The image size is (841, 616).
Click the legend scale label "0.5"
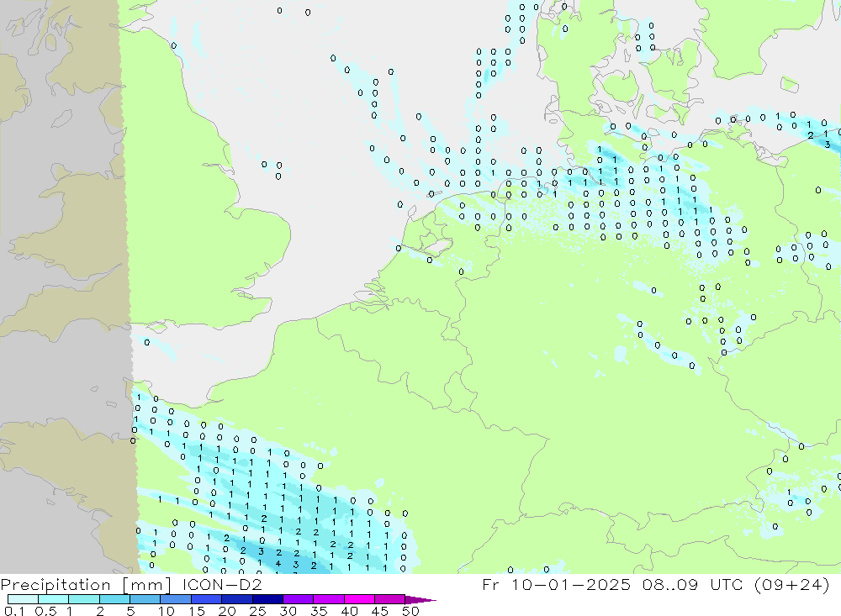pos(45,611)
